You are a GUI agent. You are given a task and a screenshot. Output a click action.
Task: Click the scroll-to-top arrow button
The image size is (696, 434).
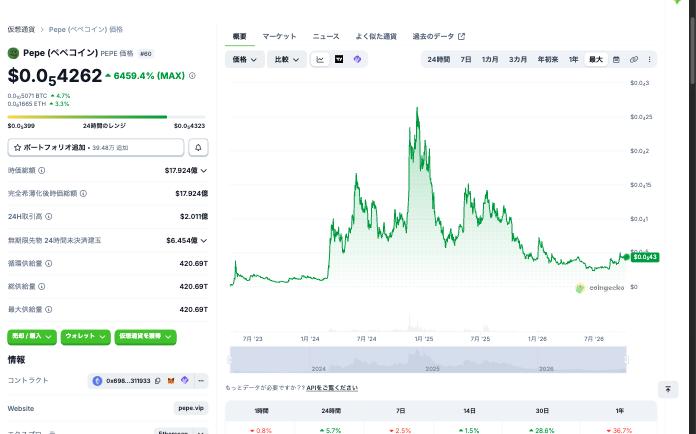[668, 390]
